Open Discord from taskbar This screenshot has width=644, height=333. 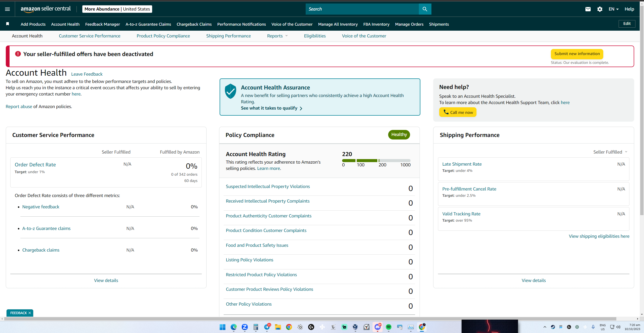point(378,327)
